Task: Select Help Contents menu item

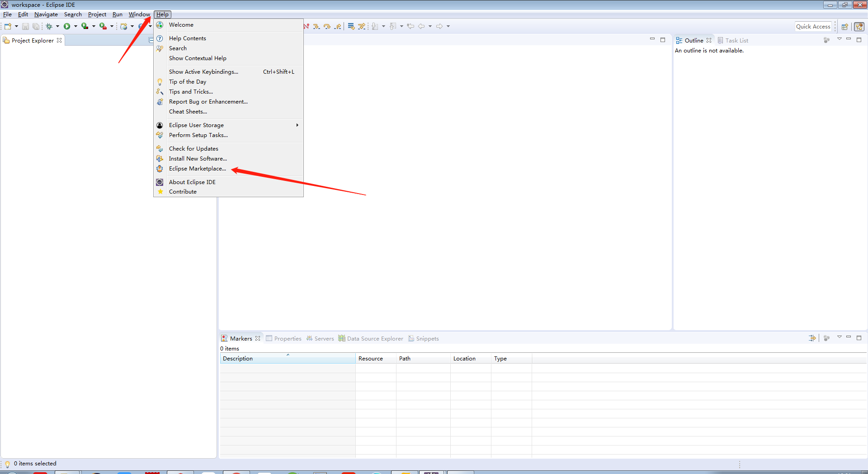Action: (x=228, y=38)
